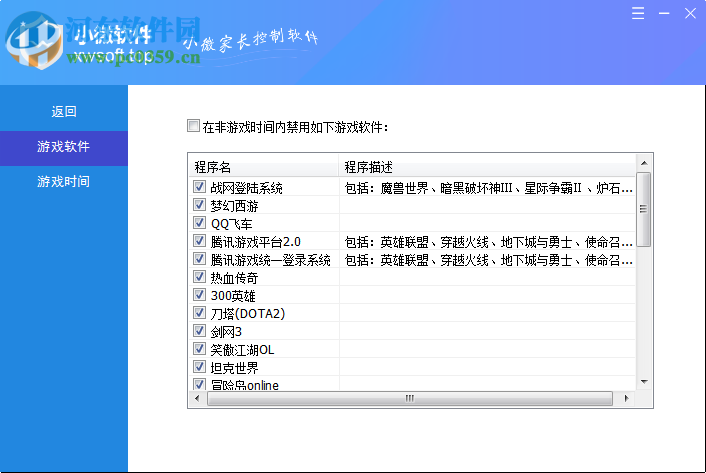Toggle 刀塔(DOTA2) checkbox
Screen dimensions: 706x473
coord(199,313)
